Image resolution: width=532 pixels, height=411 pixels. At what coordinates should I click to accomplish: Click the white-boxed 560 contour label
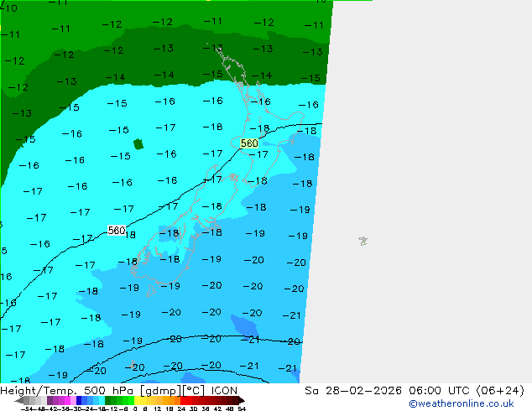tap(117, 231)
